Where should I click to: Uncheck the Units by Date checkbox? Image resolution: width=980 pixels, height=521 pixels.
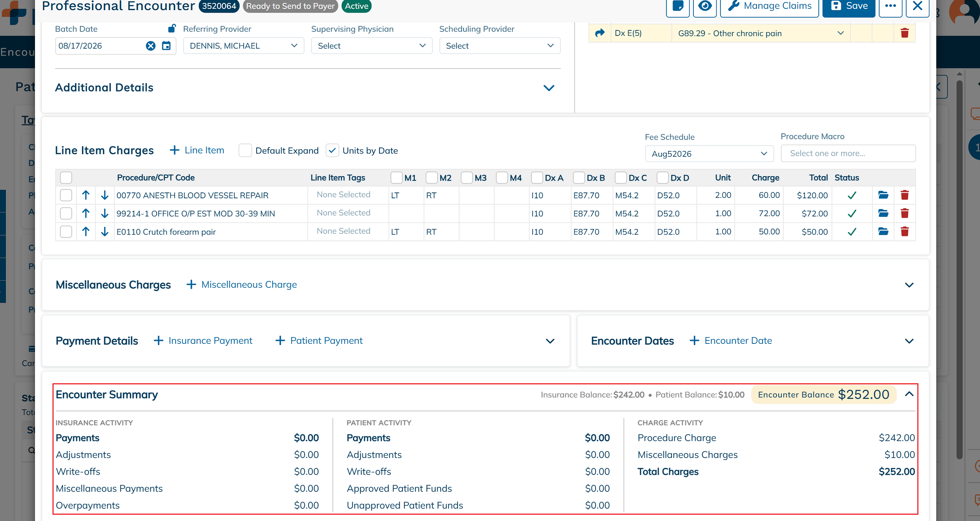(x=333, y=151)
